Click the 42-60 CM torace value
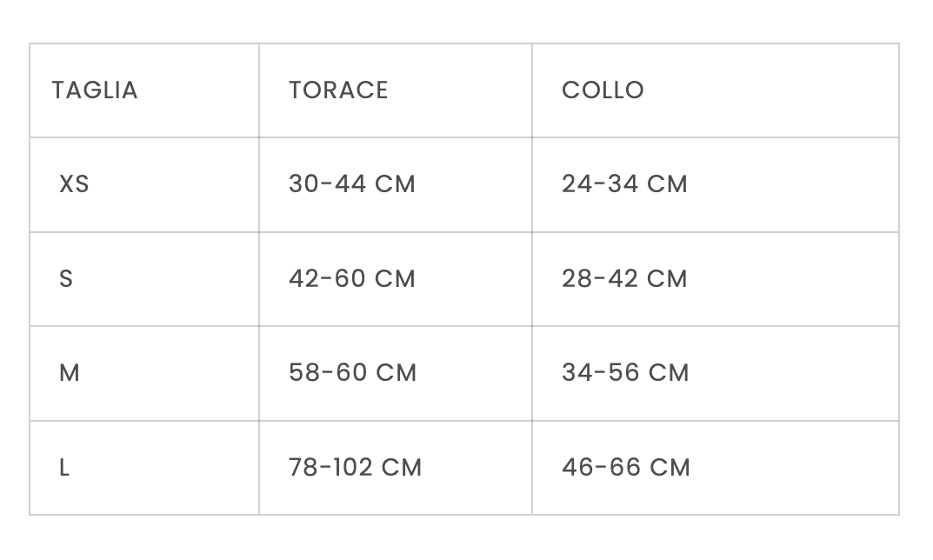This screenshot has height=560, width=933. (352, 279)
